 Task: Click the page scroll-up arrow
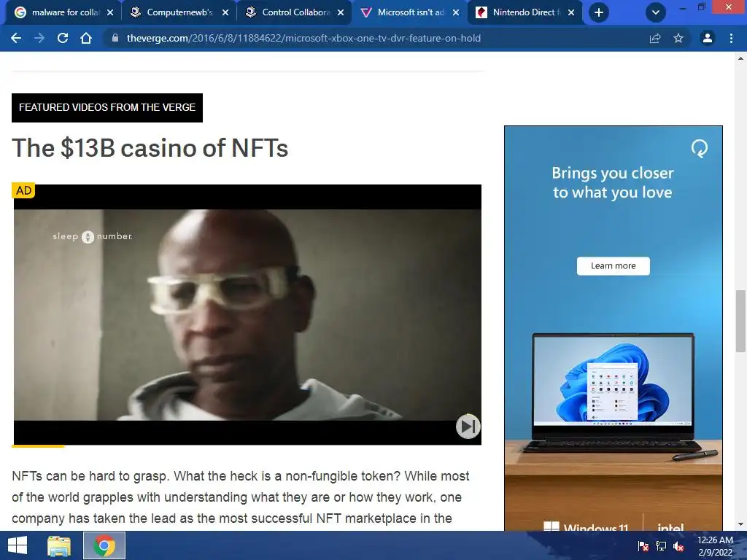tap(741, 58)
